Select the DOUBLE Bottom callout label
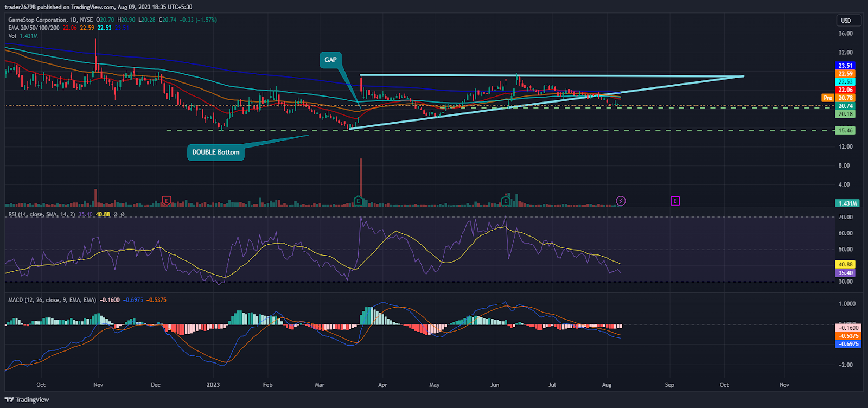This screenshot has height=408, width=868. [216, 152]
